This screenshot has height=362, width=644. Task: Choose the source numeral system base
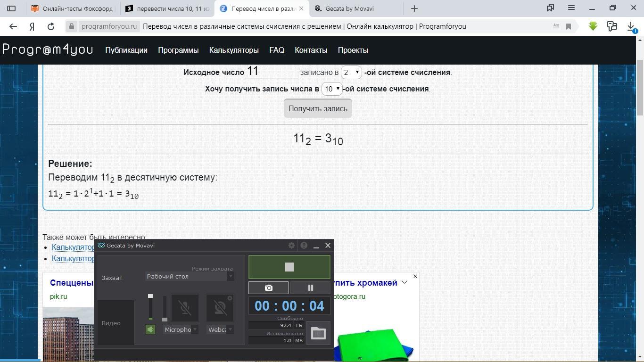tap(351, 73)
